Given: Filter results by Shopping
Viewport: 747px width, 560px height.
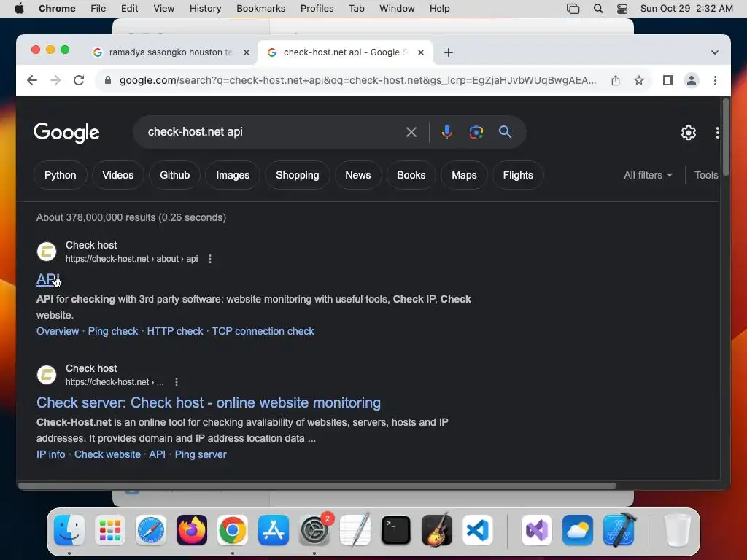Looking at the screenshot, I should point(298,175).
